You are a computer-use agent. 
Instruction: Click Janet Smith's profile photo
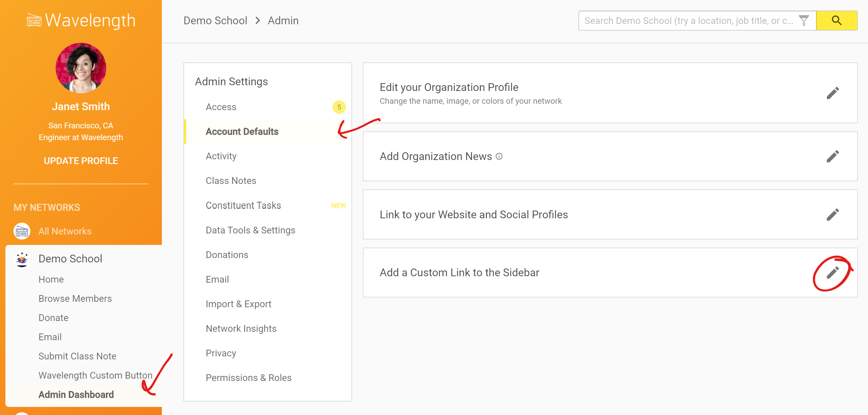pyautogui.click(x=81, y=68)
